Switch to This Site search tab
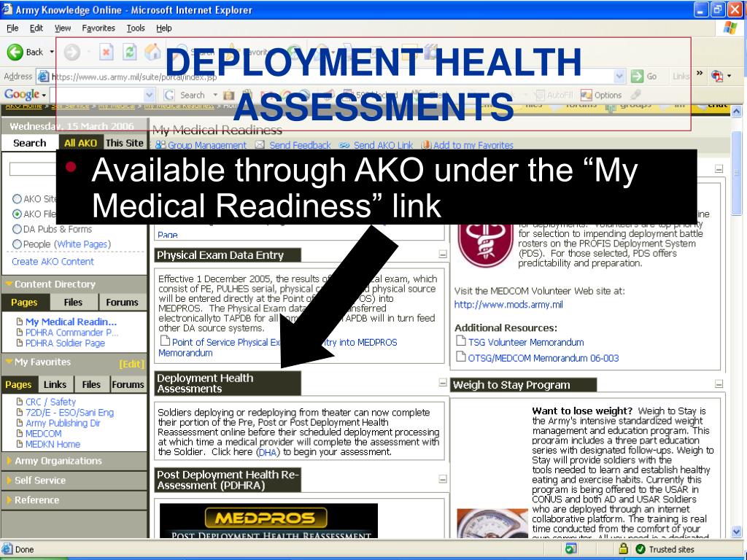This screenshot has width=747, height=560. [124, 143]
